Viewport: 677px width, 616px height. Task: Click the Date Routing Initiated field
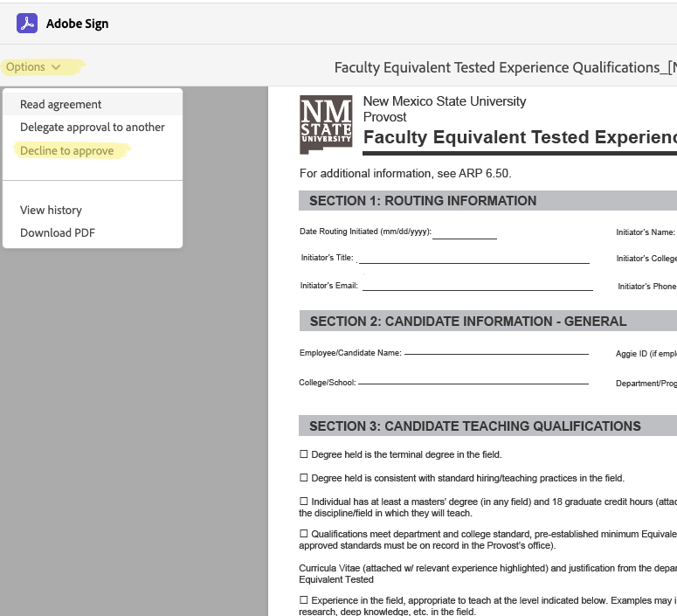click(x=465, y=232)
